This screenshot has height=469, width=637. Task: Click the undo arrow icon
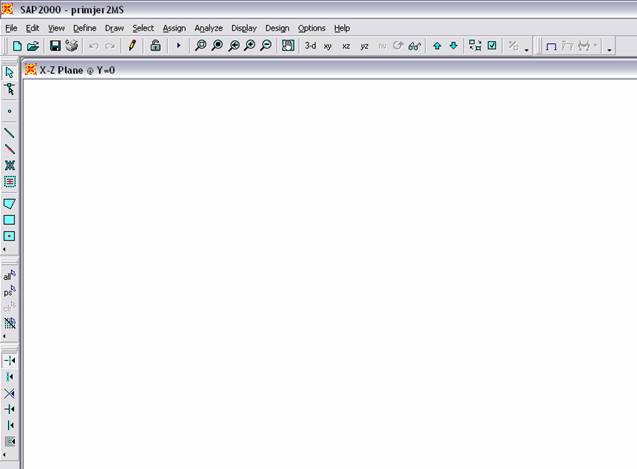(93, 46)
